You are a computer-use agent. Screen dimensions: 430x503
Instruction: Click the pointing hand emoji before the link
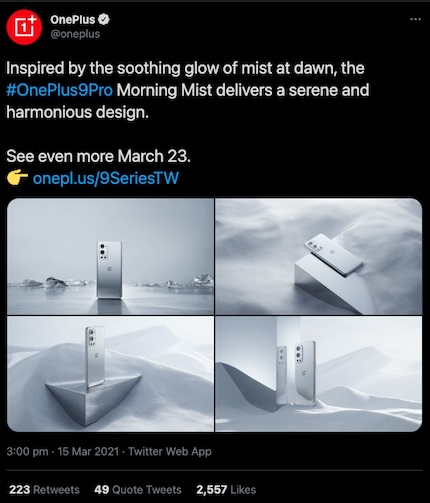17,177
